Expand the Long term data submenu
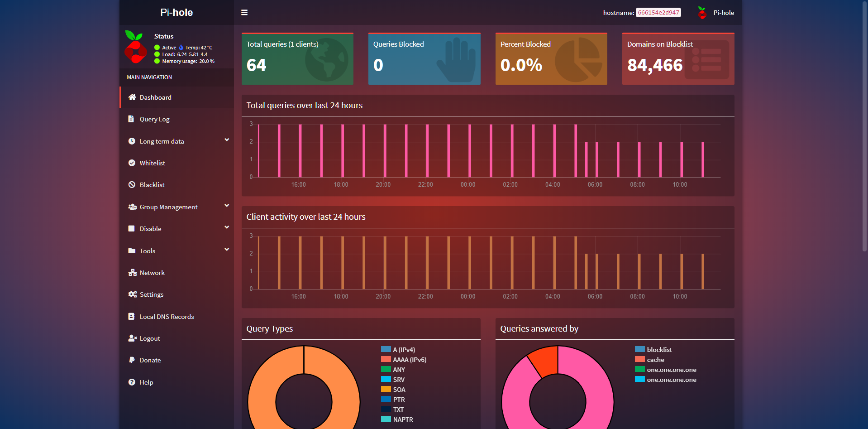Image resolution: width=868 pixels, height=429 pixels. pyautogui.click(x=226, y=140)
